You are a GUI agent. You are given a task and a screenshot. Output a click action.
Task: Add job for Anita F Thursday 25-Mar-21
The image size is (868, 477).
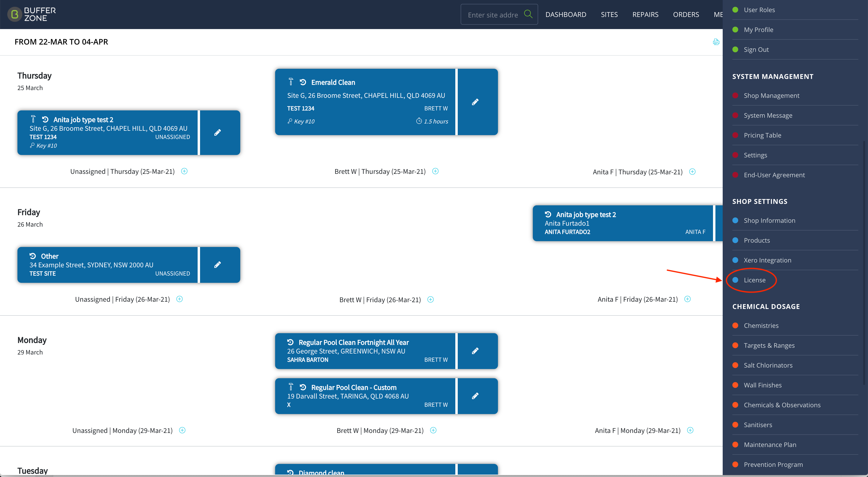point(692,172)
